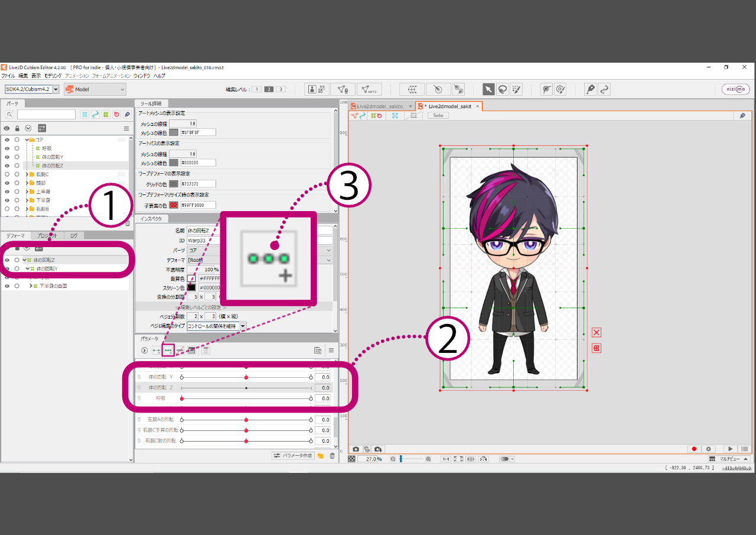Click the add two keys parameter icon
This screenshot has height=535, width=756.
click(x=157, y=350)
